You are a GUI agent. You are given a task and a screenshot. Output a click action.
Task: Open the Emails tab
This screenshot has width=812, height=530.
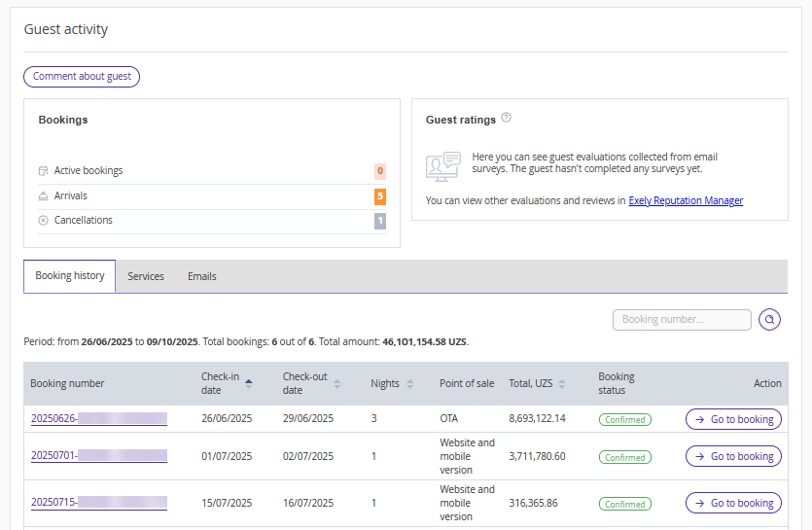point(202,276)
